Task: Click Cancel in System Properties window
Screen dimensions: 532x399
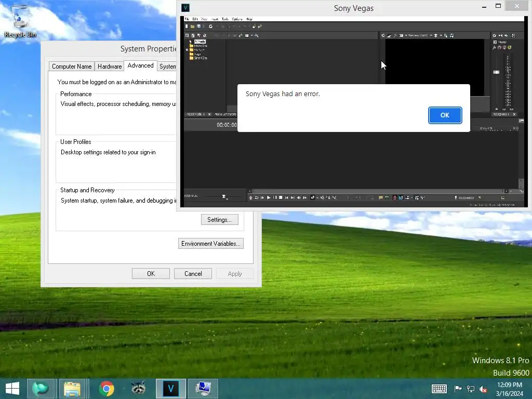Action: [x=193, y=274]
